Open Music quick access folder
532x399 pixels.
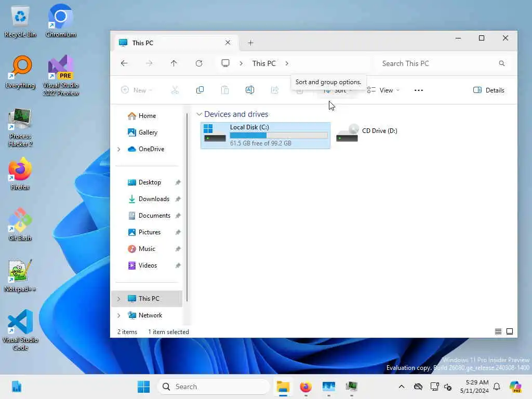pyautogui.click(x=147, y=249)
